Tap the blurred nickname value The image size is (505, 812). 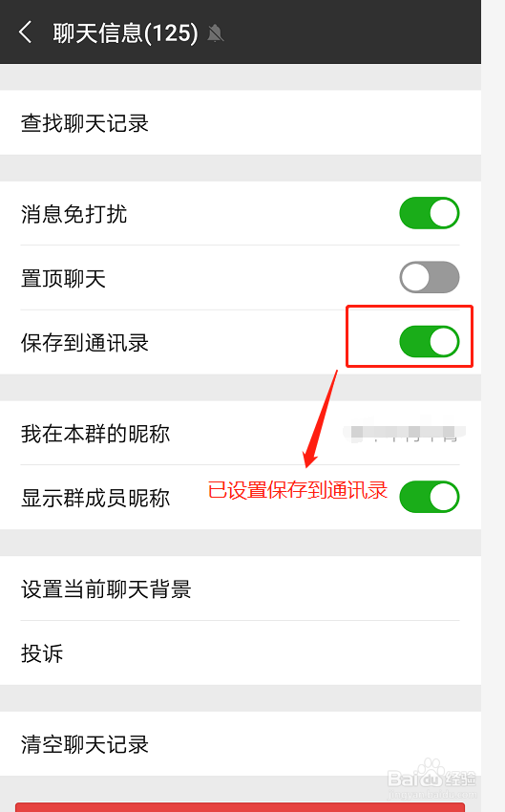[404, 433]
